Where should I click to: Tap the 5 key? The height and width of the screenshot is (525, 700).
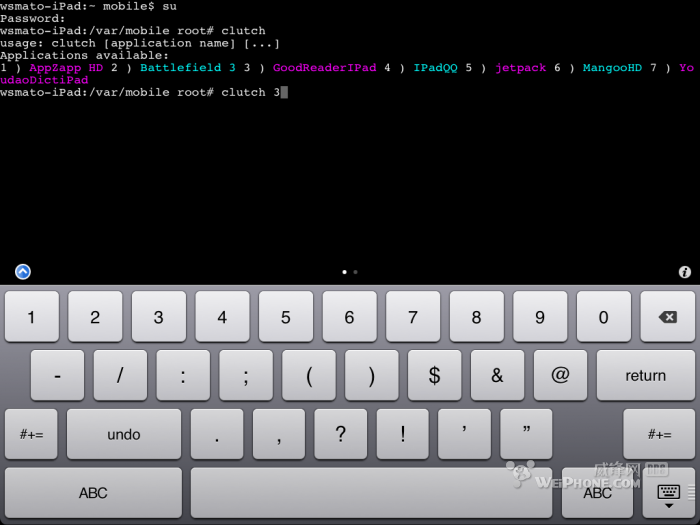coord(286,317)
